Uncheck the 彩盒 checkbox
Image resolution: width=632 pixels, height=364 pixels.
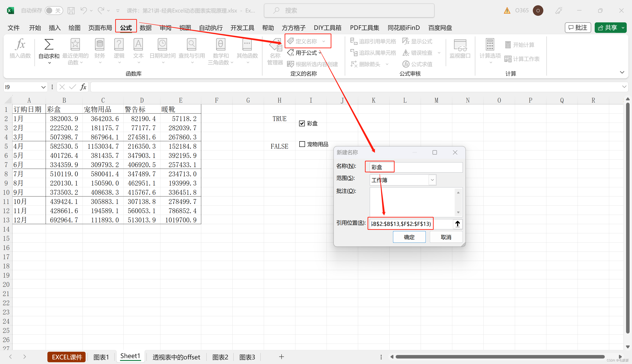(302, 123)
